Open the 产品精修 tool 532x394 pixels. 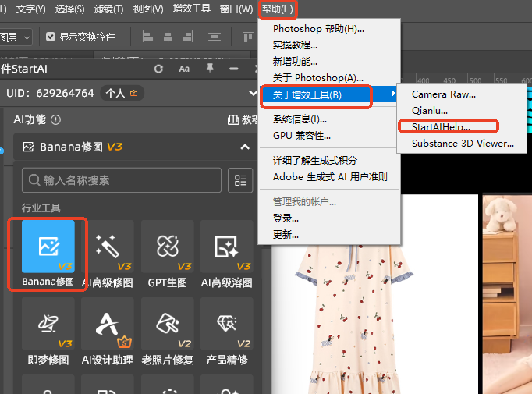(x=227, y=324)
